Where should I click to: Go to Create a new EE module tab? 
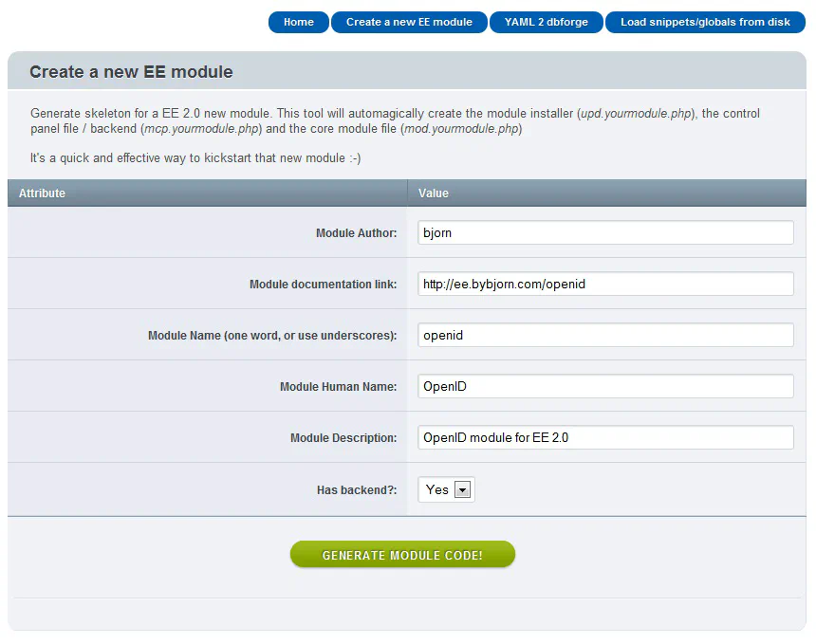pyautogui.click(x=409, y=23)
